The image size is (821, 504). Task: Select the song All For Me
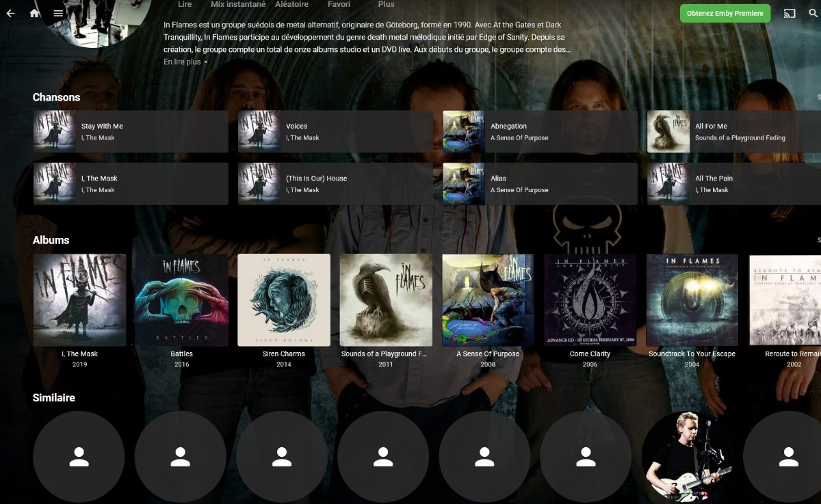pyautogui.click(x=734, y=131)
